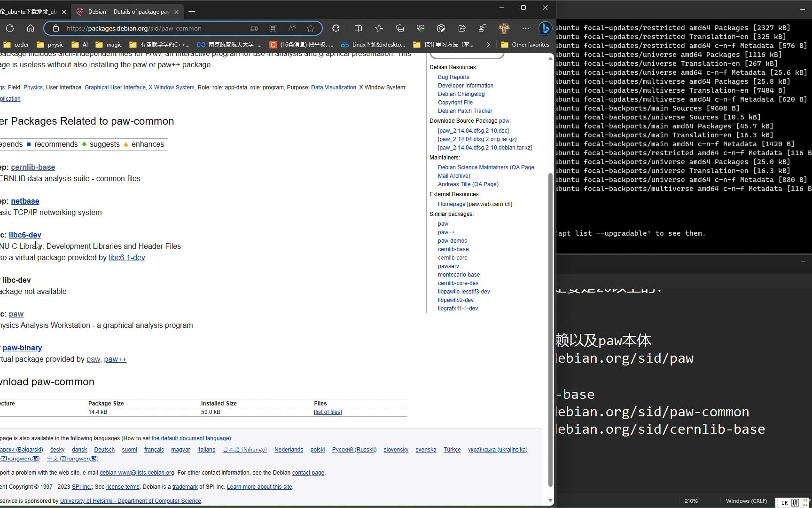Viewport: 812px width, 508px height.
Task: Close the Debian package details tab
Action: tap(176, 12)
